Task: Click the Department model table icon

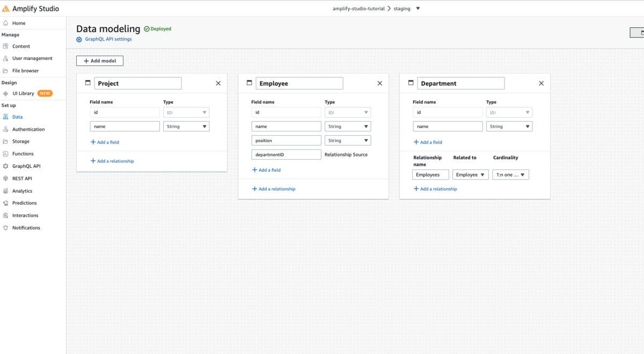Action: [411, 83]
